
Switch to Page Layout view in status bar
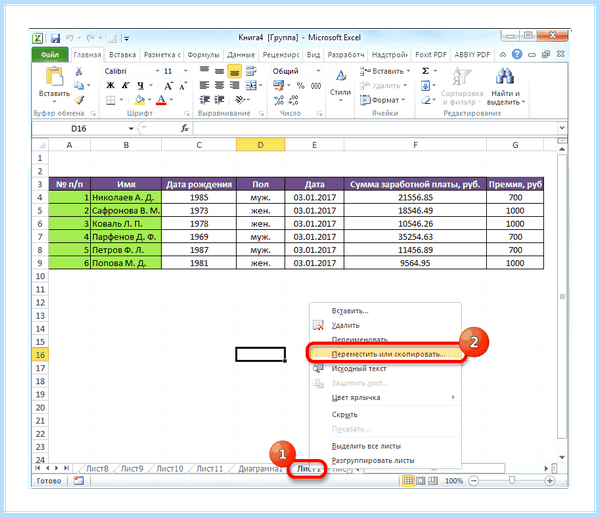[421, 481]
